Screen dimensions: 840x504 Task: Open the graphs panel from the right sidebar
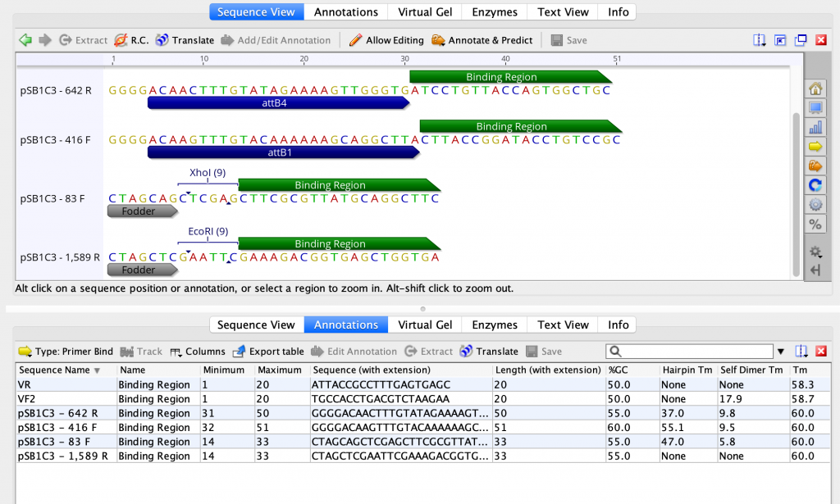[815, 127]
